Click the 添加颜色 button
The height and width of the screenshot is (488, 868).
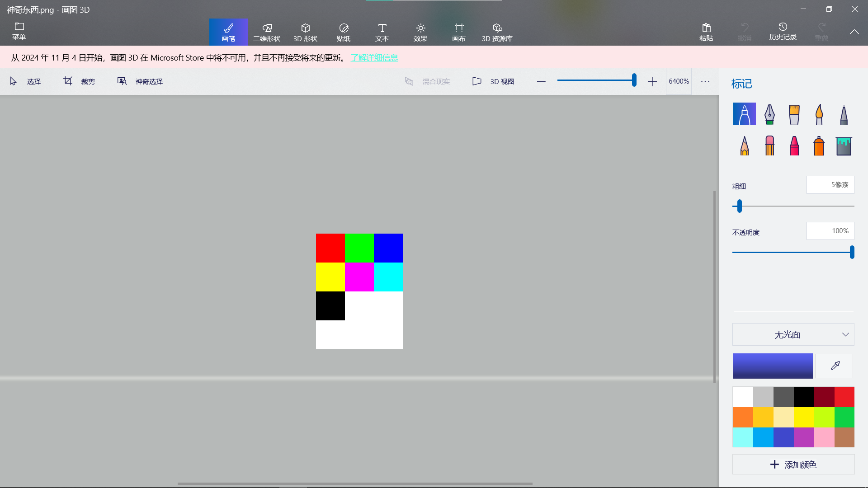[793, 465]
